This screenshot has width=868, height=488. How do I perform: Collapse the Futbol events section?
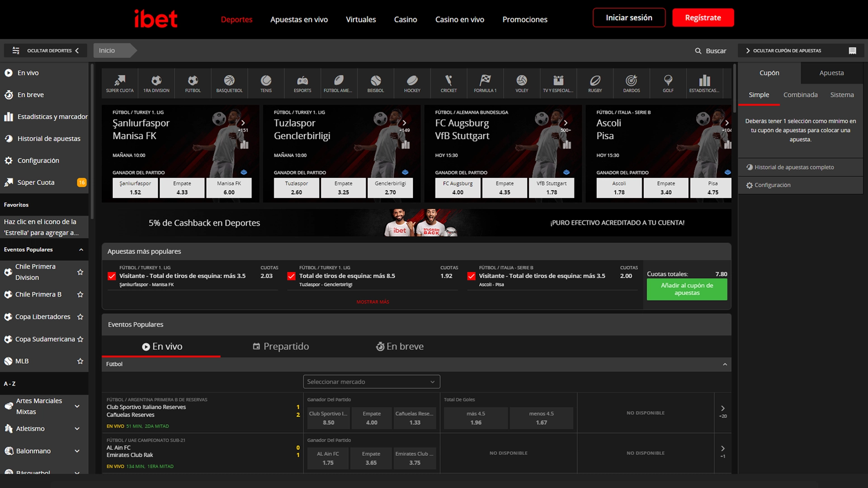tap(725, 365)
